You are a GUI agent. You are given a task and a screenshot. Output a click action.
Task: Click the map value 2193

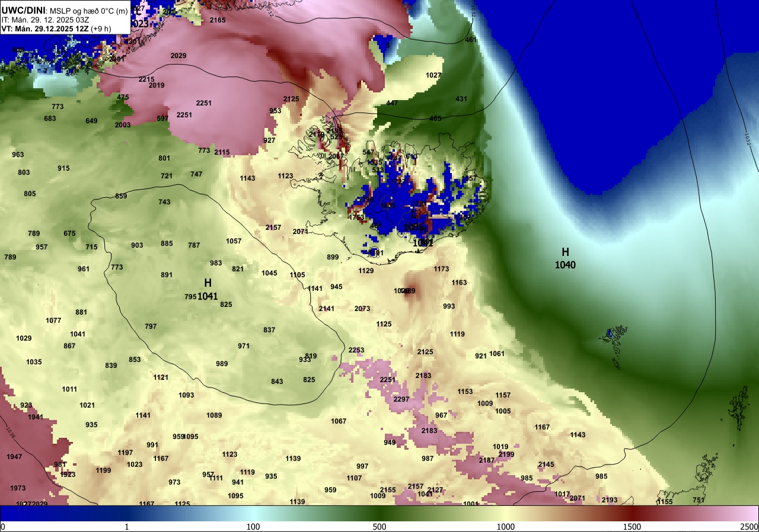tap(609, 500)
